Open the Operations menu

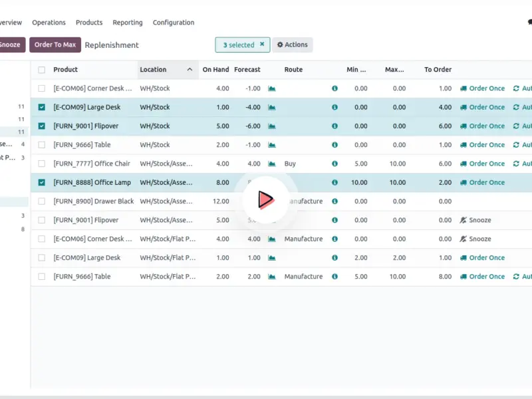49,23
